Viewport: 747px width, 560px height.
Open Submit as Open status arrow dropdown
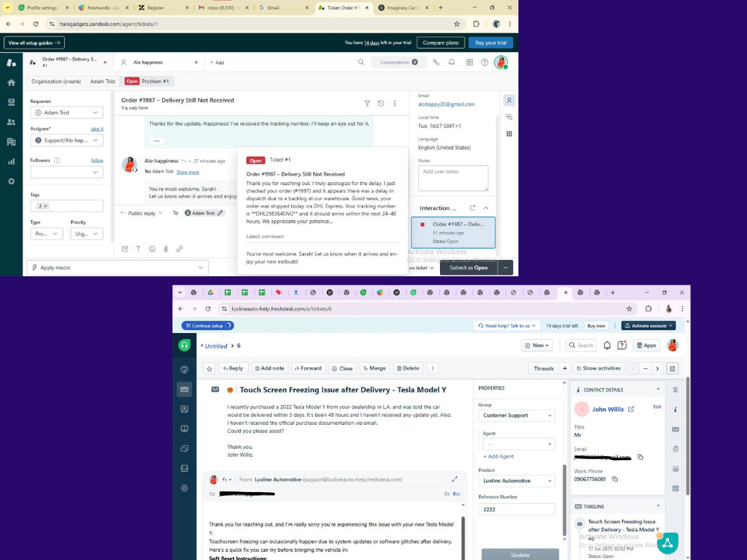pyautogui.click(x=506, y=267)
